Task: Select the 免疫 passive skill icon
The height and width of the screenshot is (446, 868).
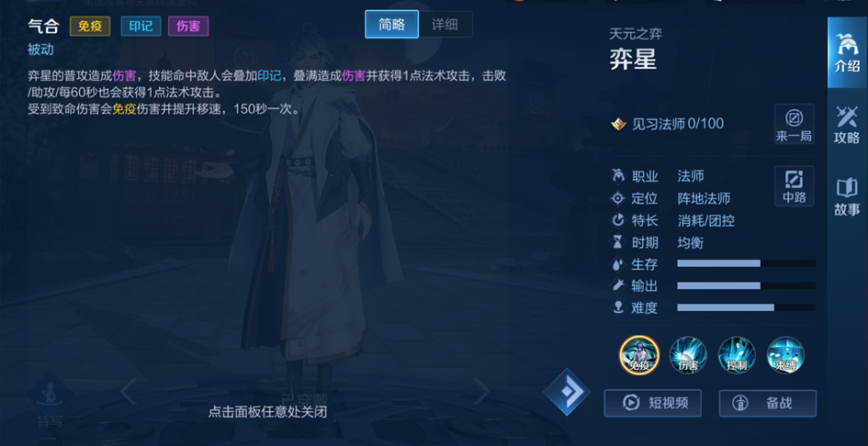Action: pos(639,355)
